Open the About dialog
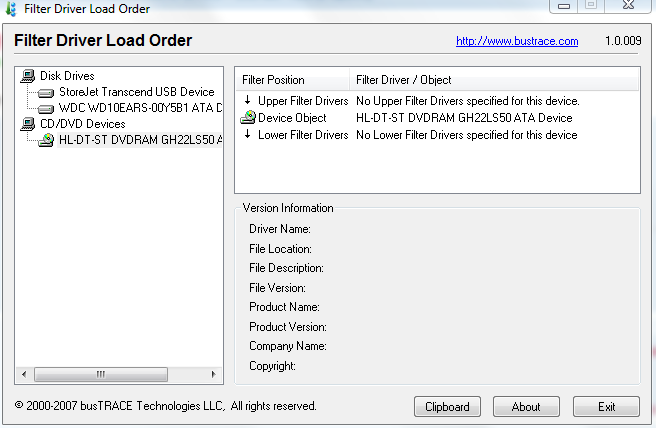 coord(526,407)
